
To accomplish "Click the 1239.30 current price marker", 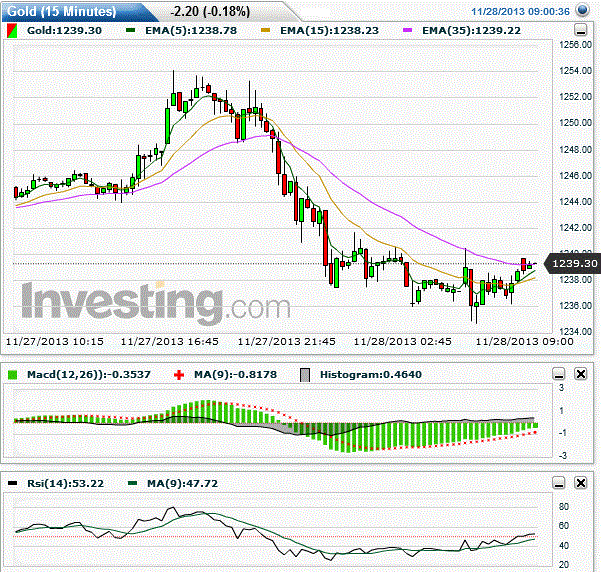I will [x=574, y=263].
